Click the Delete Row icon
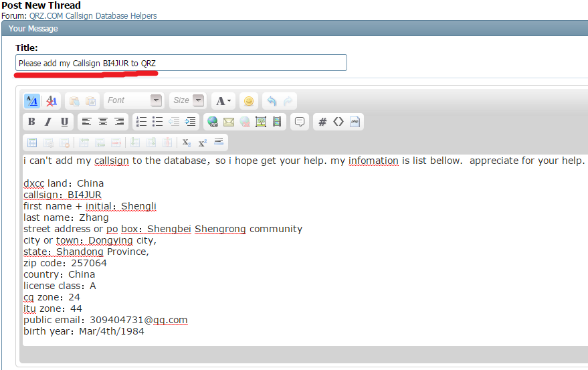Screen dimensions: 588x370 click(116, 143)
